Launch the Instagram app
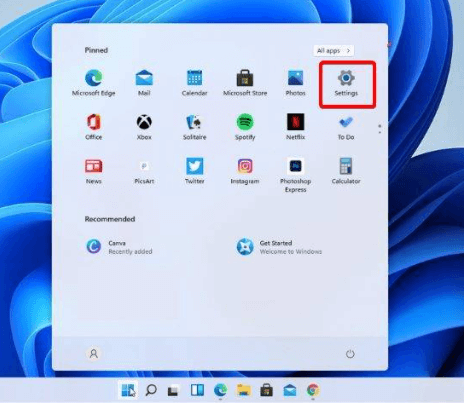464x403 pixels. pyautogui.click(x=245, y=171)
